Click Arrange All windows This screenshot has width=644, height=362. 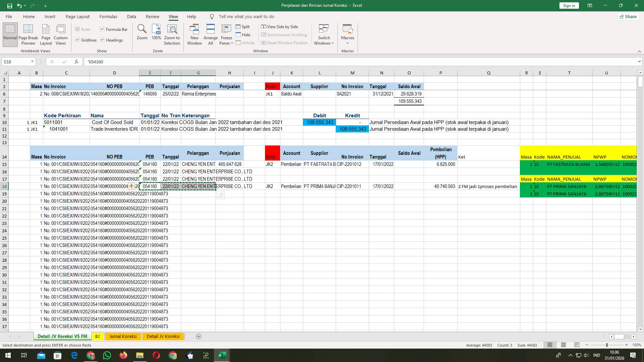pos(210,35)
